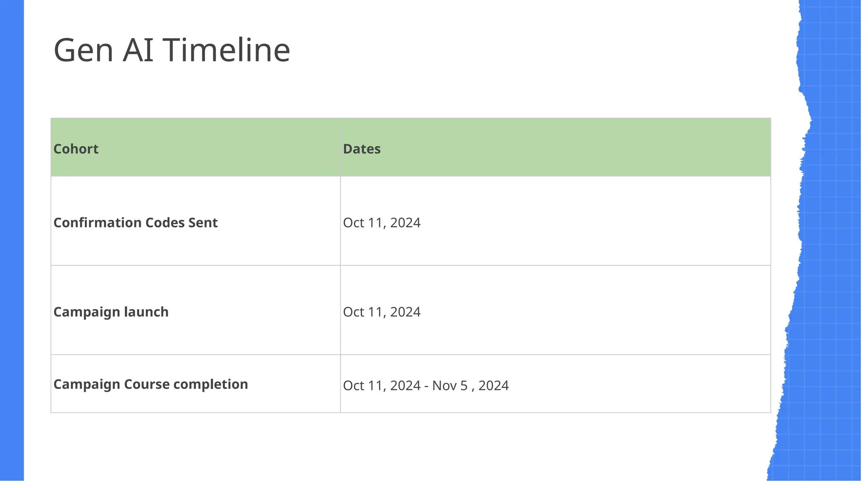Click the header divider between Cohort and Dates
868x488 pixels.
[340, 147]
